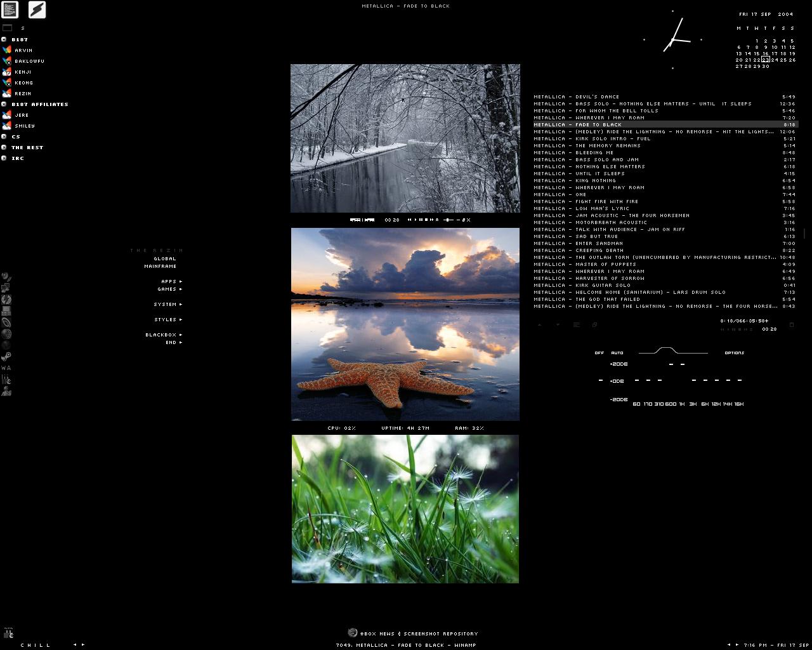This screenshot has width=812, height=650.
Task: Launch the lightning bolt application icon
Action: [37, 10]
